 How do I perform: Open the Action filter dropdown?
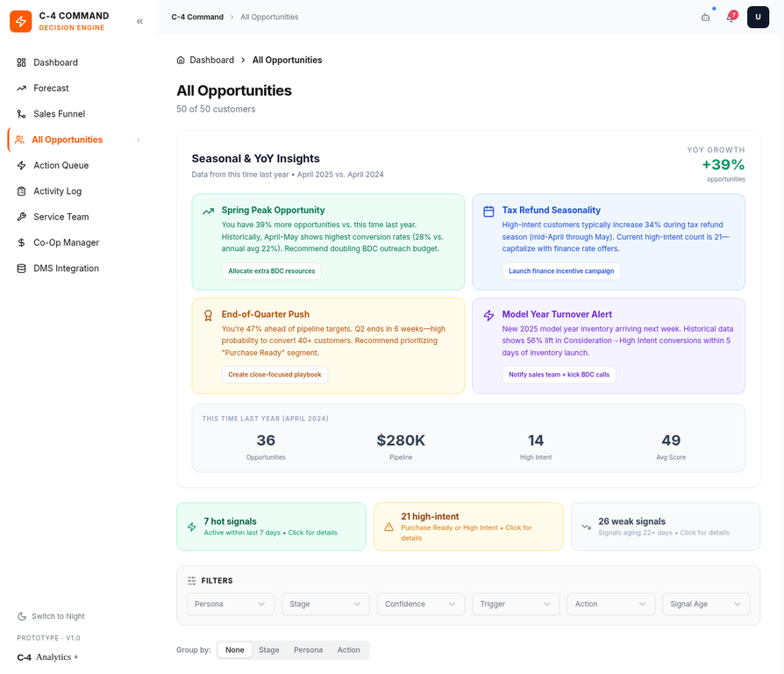611,604
